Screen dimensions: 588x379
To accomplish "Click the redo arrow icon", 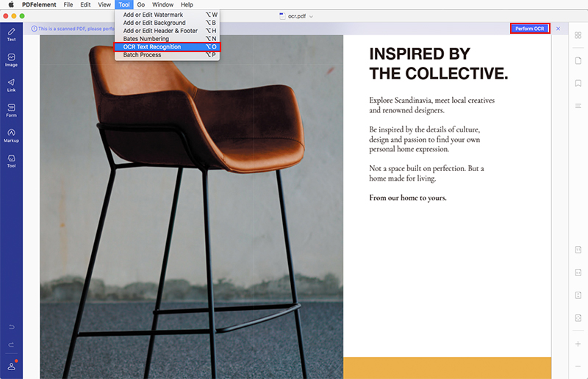I will [x=11, y=344].
